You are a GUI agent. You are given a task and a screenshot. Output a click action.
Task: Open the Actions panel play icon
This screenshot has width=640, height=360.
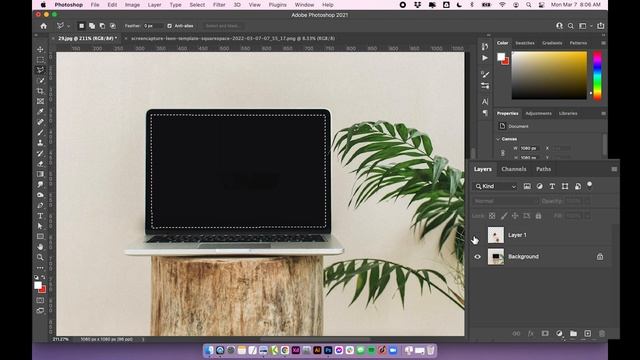pos(485,58)
